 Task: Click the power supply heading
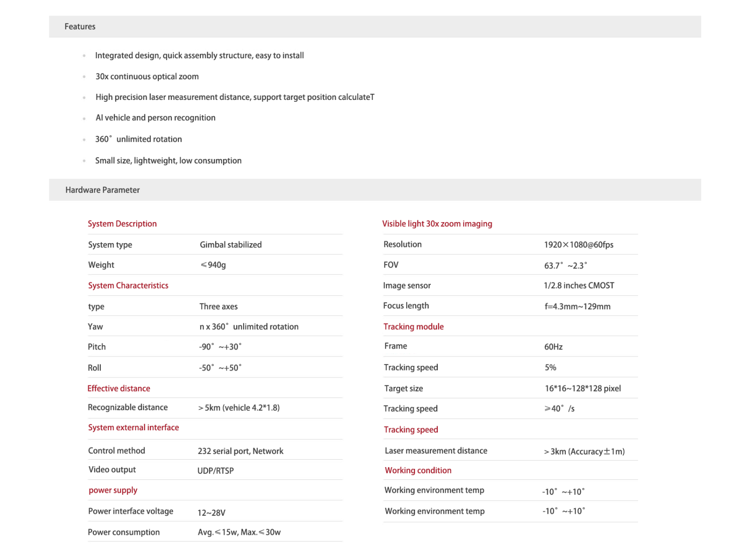click(x=113, y=490)
